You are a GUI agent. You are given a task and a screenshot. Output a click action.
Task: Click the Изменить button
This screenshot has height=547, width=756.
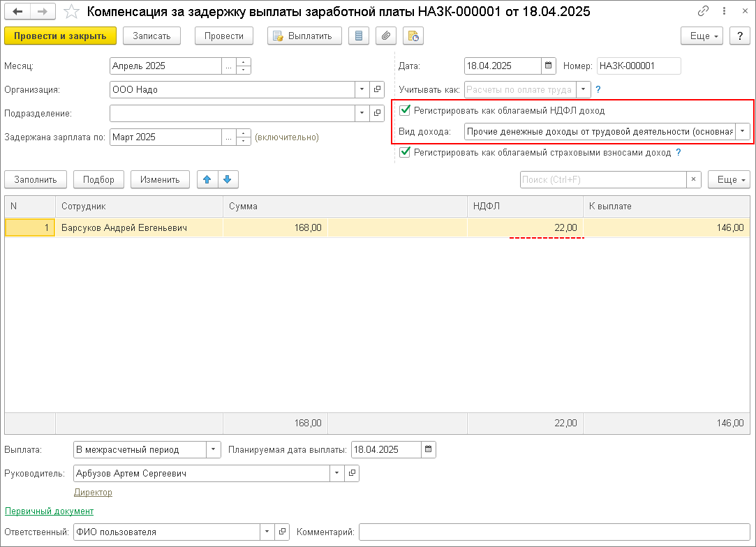point(160,179)
